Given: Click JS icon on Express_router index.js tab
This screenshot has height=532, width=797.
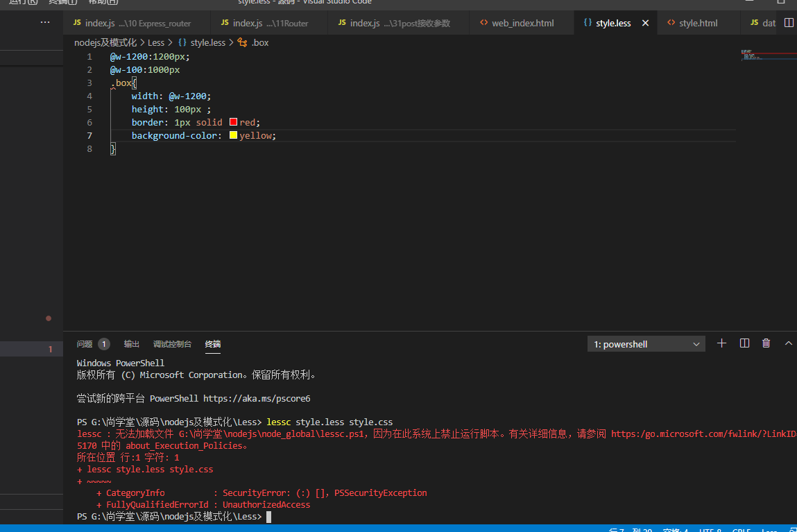Looking at the screenshot, I should click(x=77, y=23).
